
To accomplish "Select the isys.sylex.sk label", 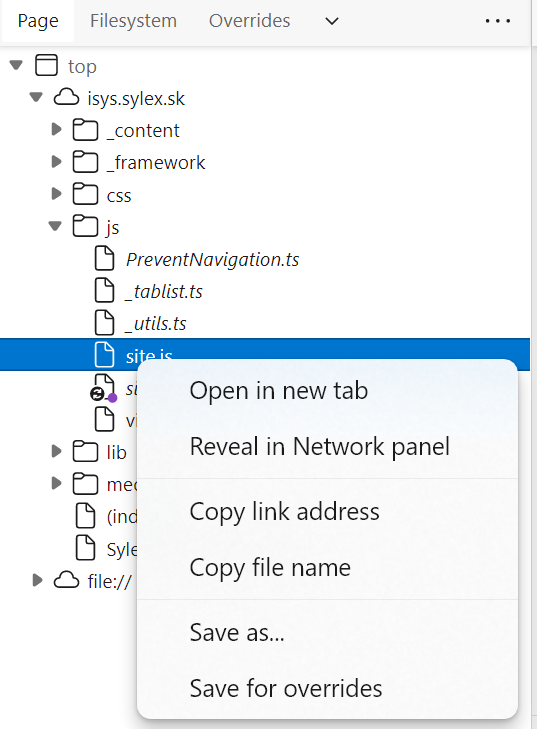I will (136, 99).
